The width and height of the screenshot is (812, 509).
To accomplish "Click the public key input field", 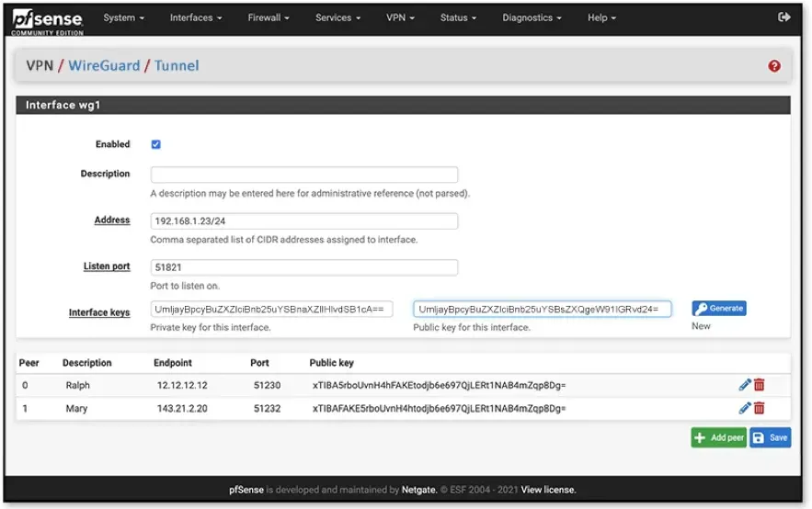I will [543, 310].
